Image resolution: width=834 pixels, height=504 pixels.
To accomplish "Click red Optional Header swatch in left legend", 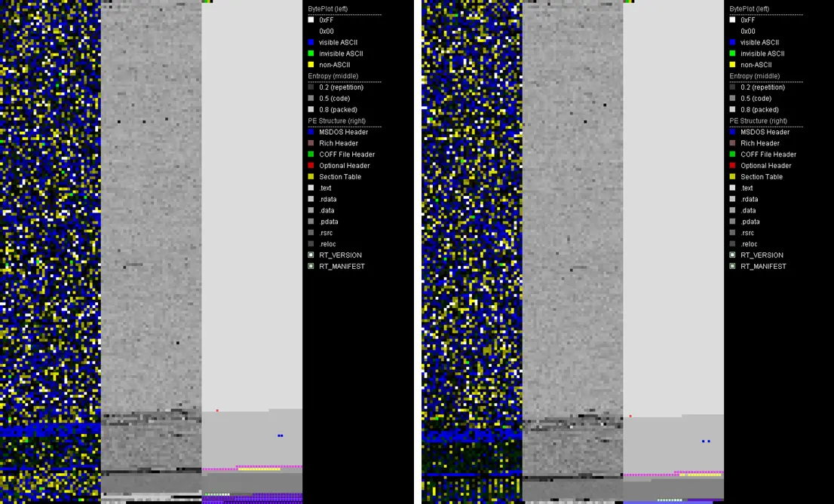I will point(311,166).
